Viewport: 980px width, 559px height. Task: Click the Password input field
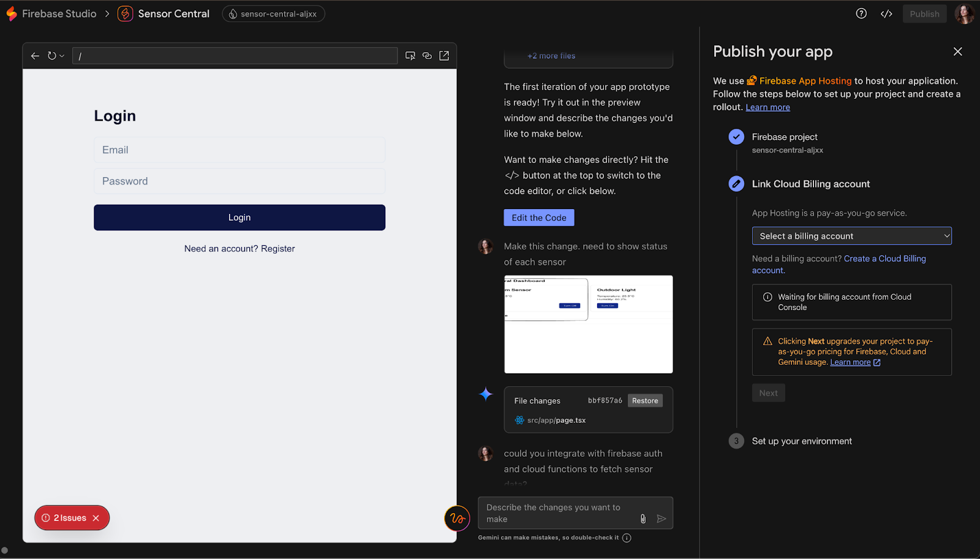coord(239,181)
